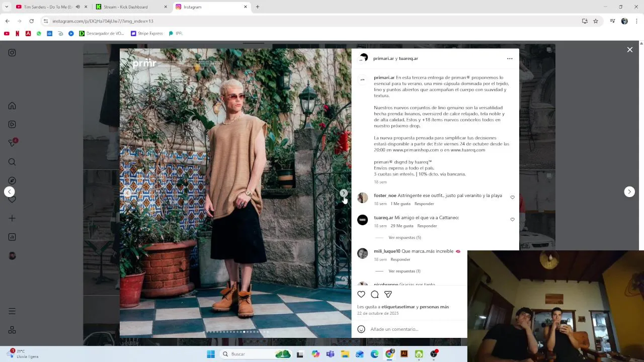Open profile avatar in Instagram sidebar
Viewport: 644px width, 362px height.
12,255
